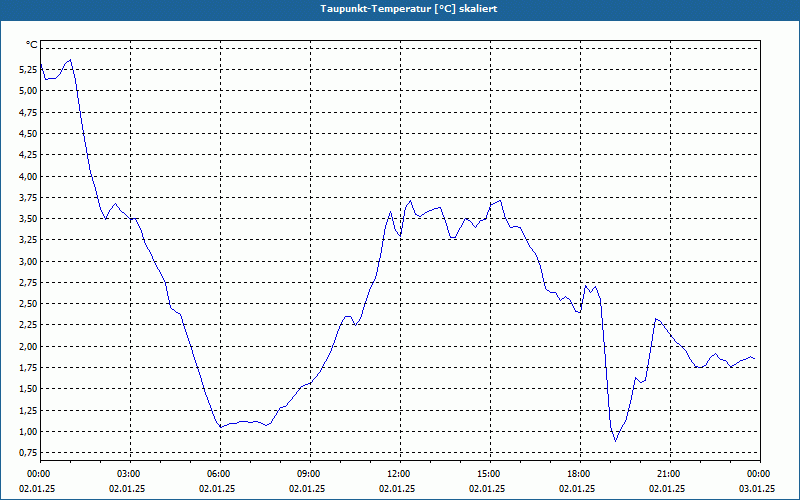Select the 1,75 y-axis label
The width and height of the screenshot is (800, 500).
pyautogui.click(x=29, y=368)
